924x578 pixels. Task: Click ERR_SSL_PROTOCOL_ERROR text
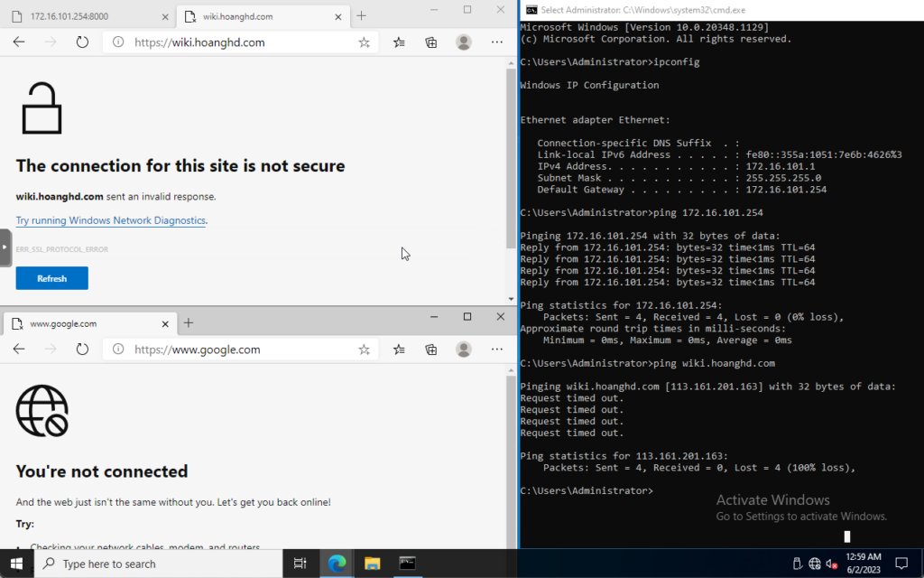pos(62,249)
